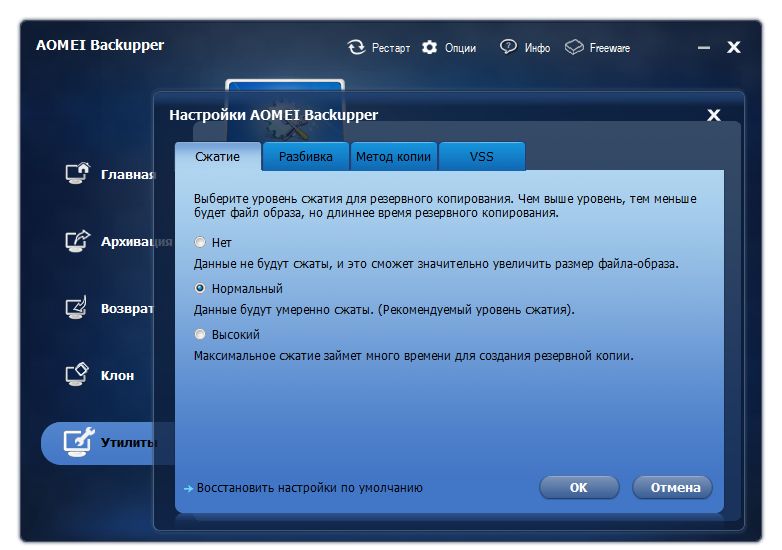
Task: Switch to the VSS tab
Action: click(482, 157)
